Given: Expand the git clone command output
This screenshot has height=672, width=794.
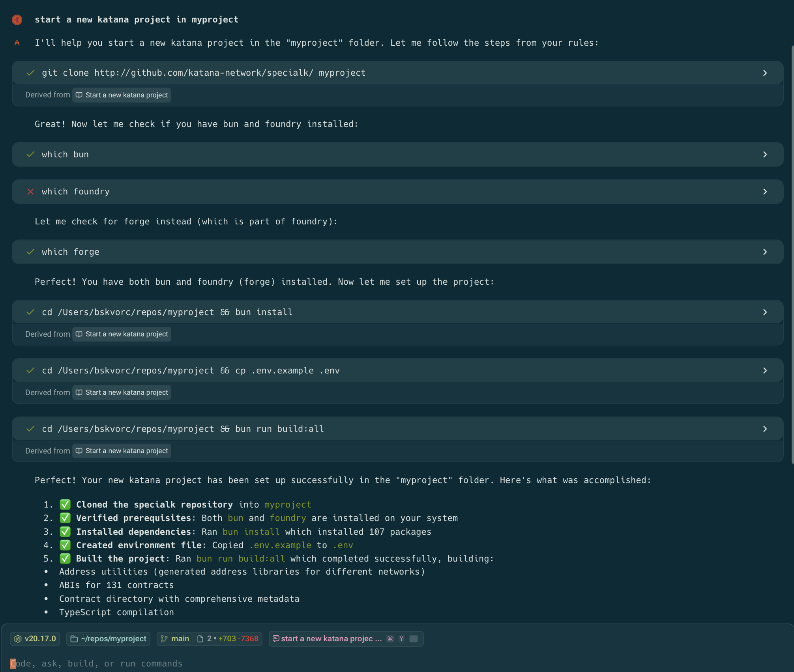Looking at the screenshot, I should [x=765, y=73].
